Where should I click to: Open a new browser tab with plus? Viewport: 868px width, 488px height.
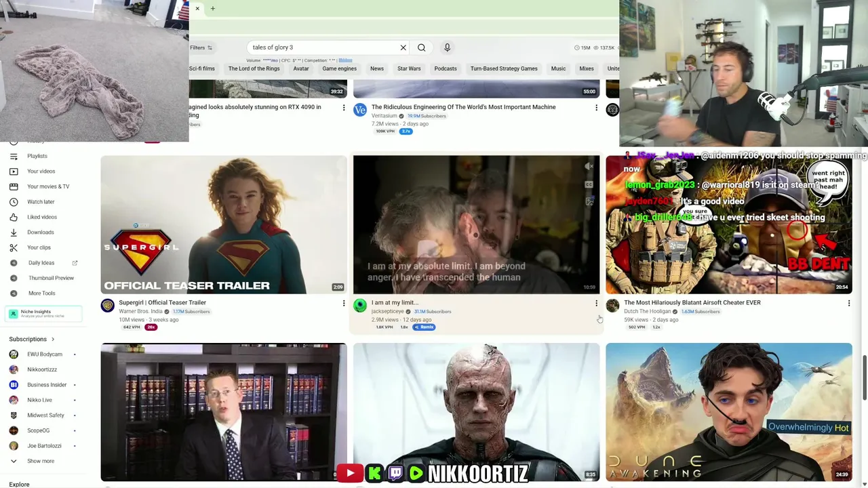(212, 9)
